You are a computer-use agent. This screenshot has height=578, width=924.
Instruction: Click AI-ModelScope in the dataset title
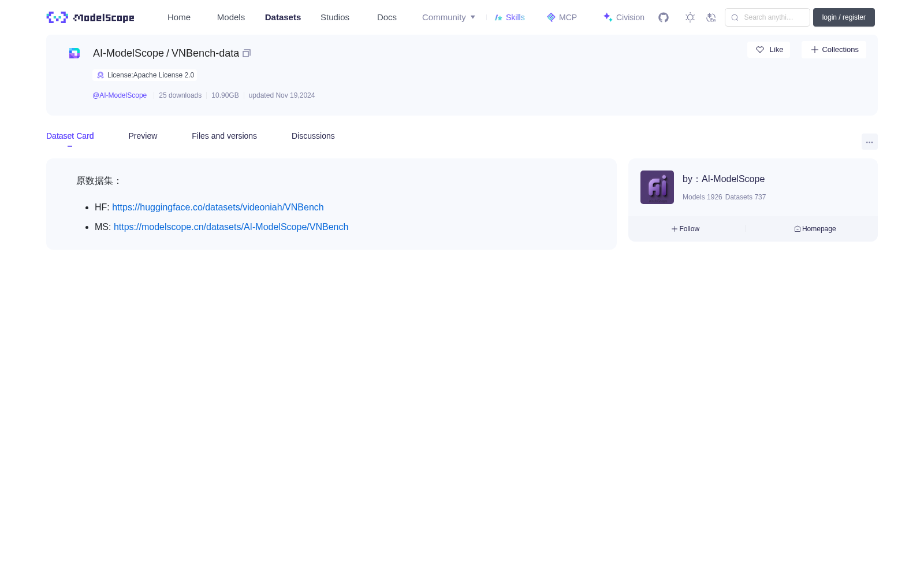pyautogui.click(x=128, y=53)
